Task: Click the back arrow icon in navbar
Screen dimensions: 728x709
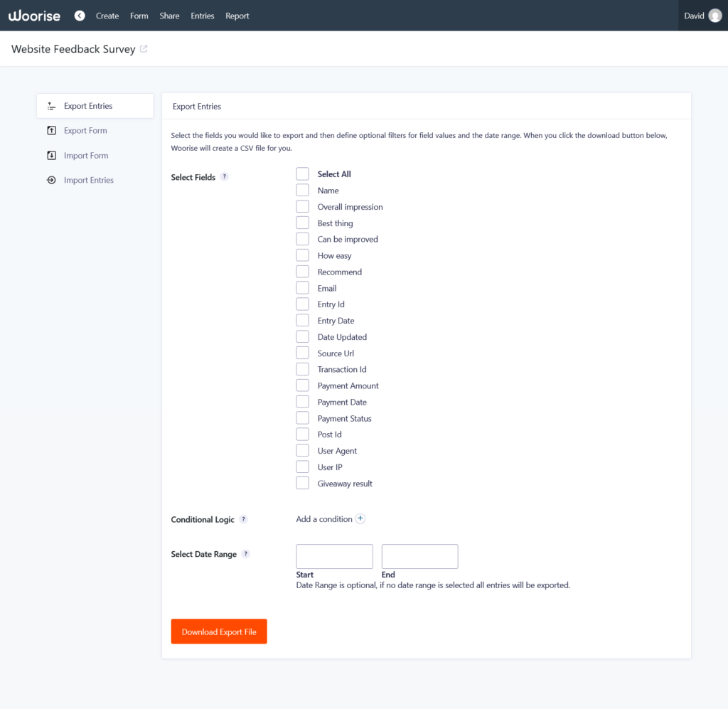Action: 80,16
